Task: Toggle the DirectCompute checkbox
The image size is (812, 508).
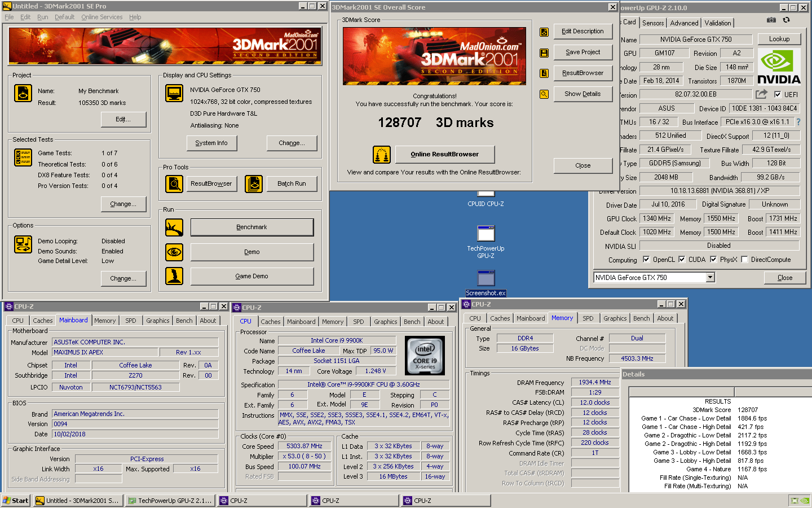Action: pyautogui.click(x=744, y=259)
